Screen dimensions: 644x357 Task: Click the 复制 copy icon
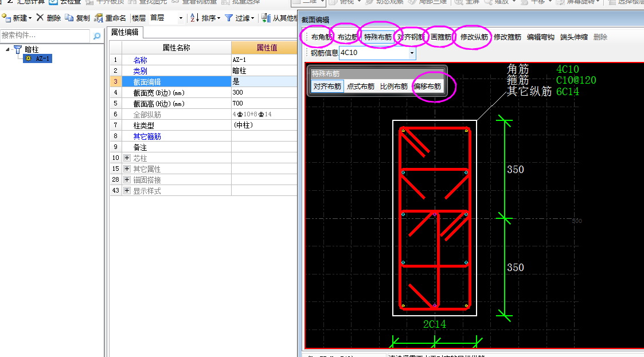[x=69, y=18]
